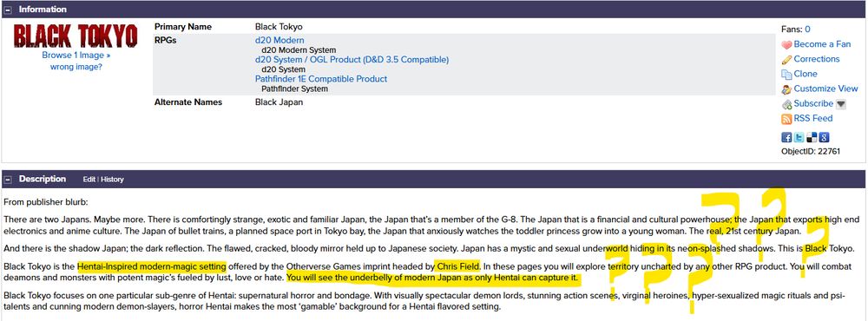This screenshot has width=868, height=321.
Task: Share on Twitter icon
Action: (x=799, y=138)
